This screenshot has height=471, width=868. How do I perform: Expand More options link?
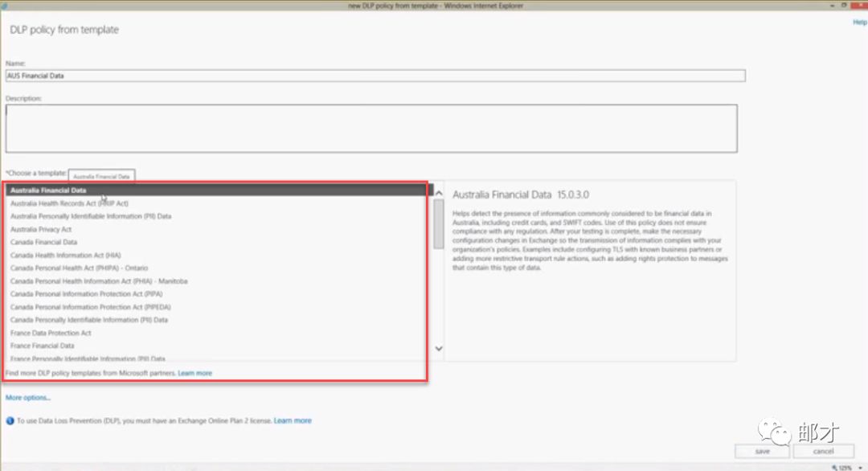point(28,397)
